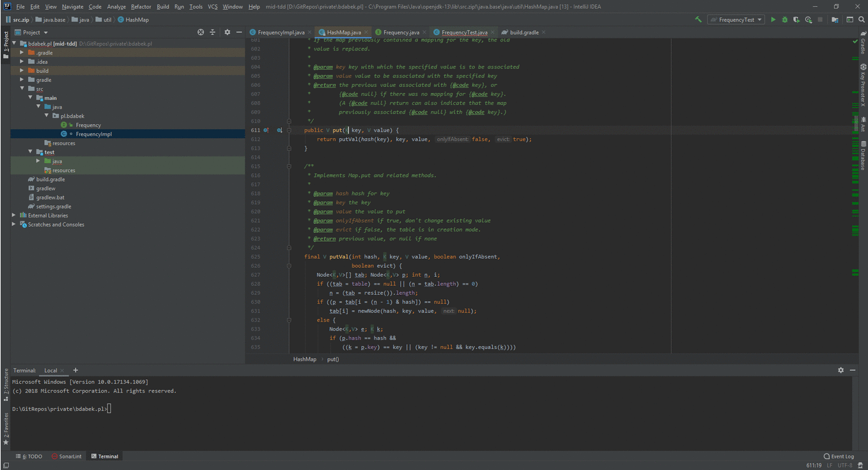Open the Event Log

tap(839, 457)
